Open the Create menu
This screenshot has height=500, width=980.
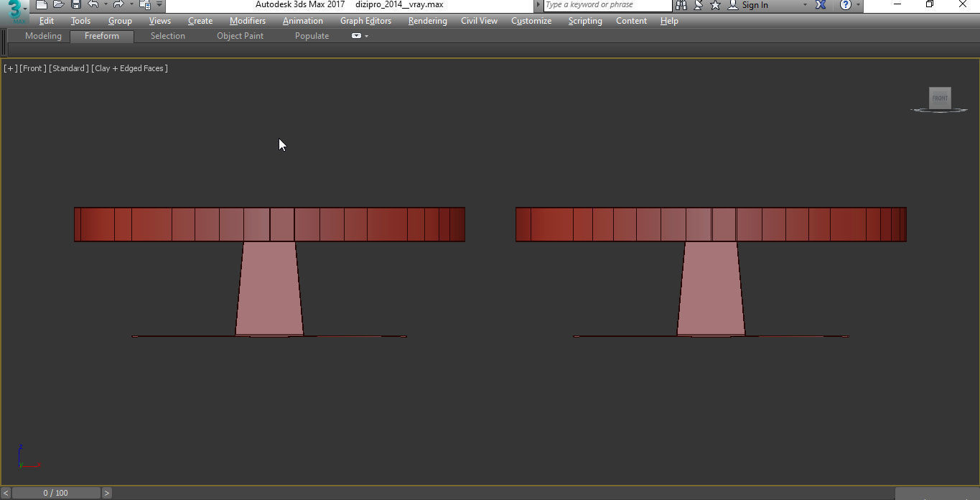(200, 21)
